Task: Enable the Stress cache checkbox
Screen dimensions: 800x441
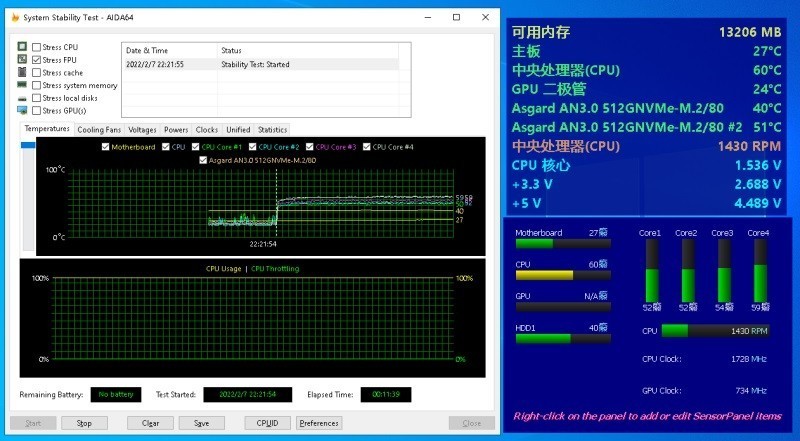Action: point(36,72)
